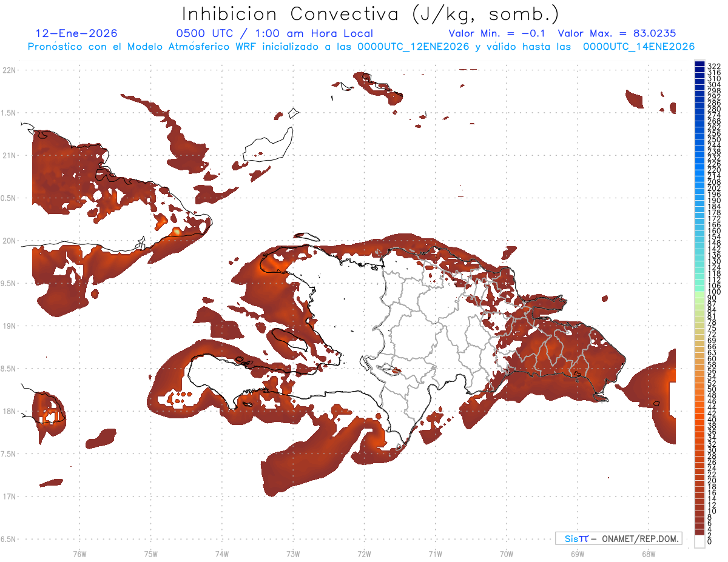Click the "ONAMET/REP.DOM." credit box

(x=618, y=538)
